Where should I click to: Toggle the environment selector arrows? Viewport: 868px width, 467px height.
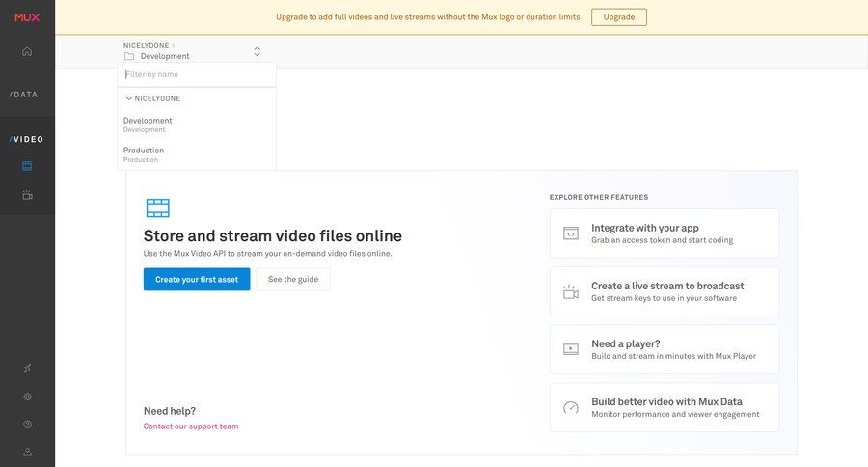(257, 51)
